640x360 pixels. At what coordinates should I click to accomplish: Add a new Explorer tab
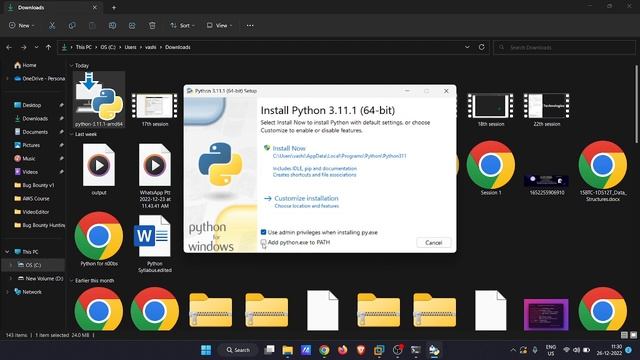114,7
